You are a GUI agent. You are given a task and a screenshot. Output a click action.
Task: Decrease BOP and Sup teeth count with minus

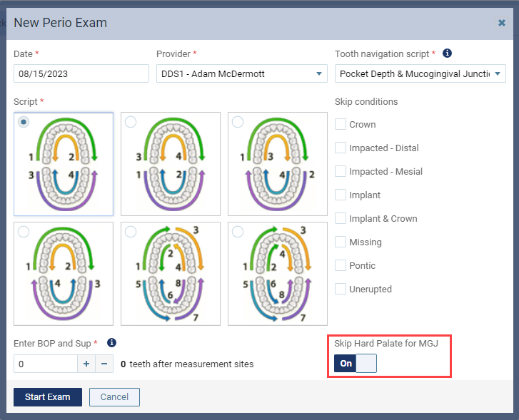click(x=104, y=364)
